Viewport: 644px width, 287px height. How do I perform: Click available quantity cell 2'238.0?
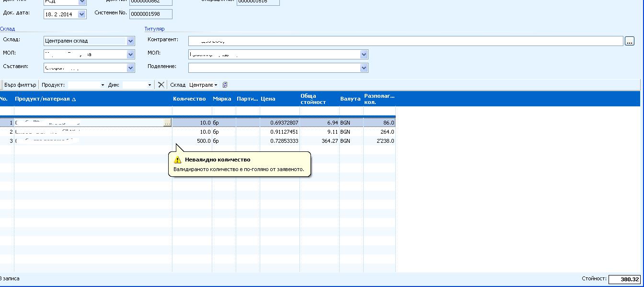[379, 141]
